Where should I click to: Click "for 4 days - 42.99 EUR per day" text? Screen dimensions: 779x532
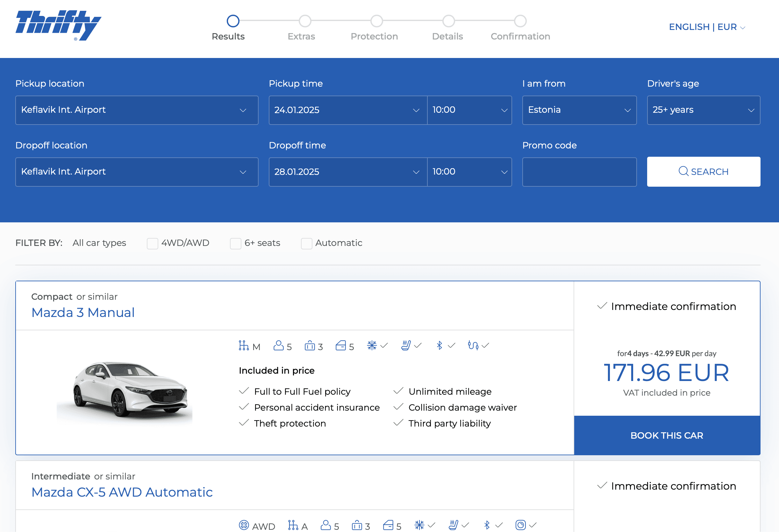click(x=666, y=353)
